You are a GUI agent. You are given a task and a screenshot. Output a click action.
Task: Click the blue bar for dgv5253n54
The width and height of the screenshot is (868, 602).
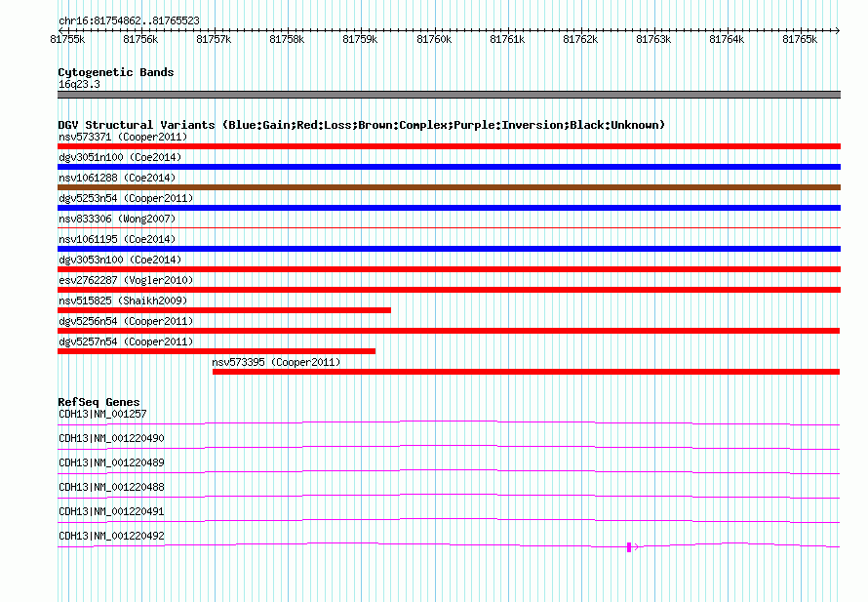coord(449,208)
